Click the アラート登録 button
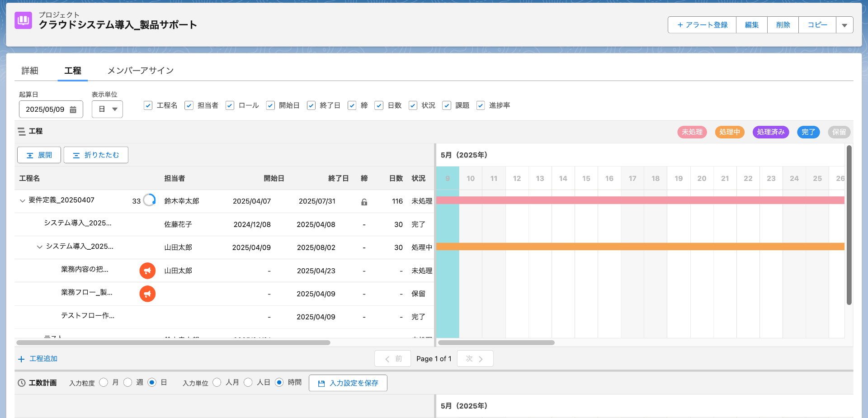The width and height of the screenshot is (868, 418). click(702, 25)
